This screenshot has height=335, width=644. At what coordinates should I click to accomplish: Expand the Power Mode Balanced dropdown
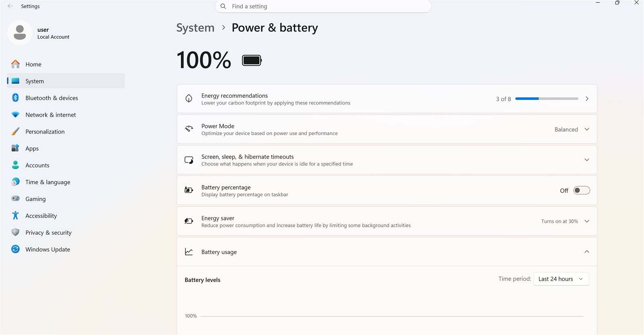coord(572,129)
